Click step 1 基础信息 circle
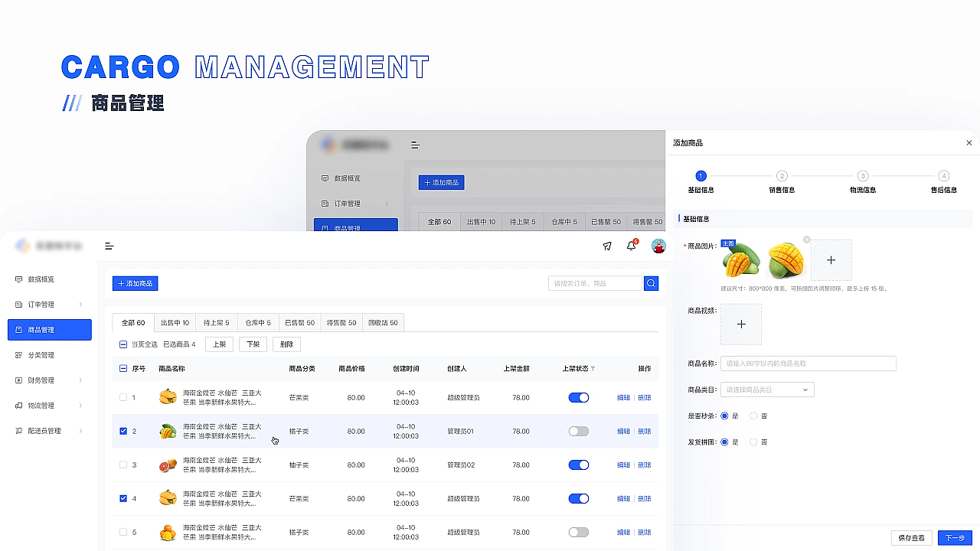This screenshot has height=551, width=980. click(x=701, y=176)
